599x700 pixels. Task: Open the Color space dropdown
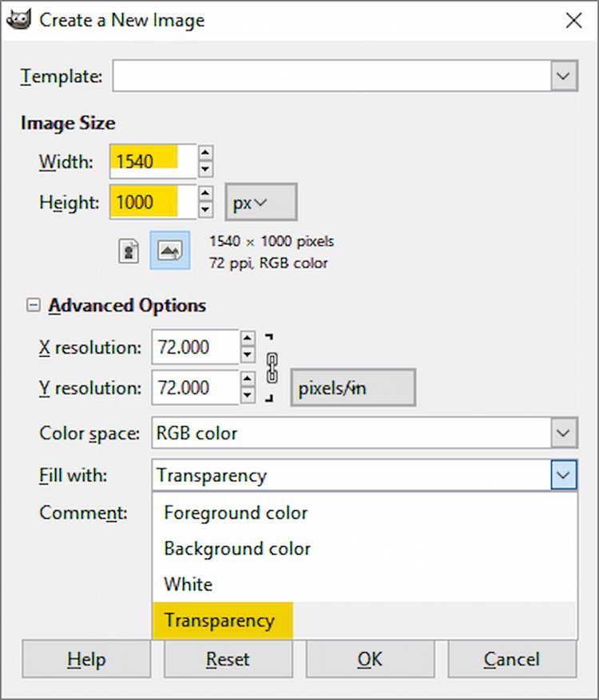565,433
